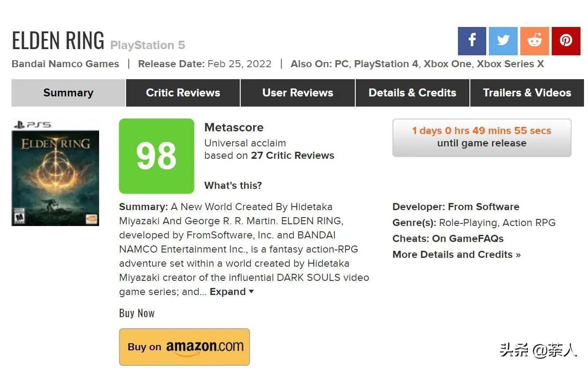Share via the Reddit icon
Image resolution: width=588 pixels, height=368 pixels.
click(x=534, y=41)
